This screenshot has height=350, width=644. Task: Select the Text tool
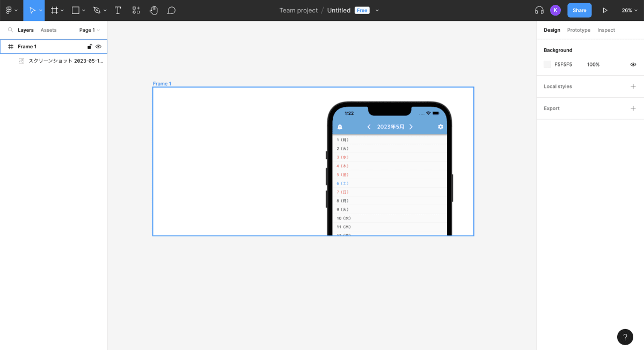tap(118, 10)
